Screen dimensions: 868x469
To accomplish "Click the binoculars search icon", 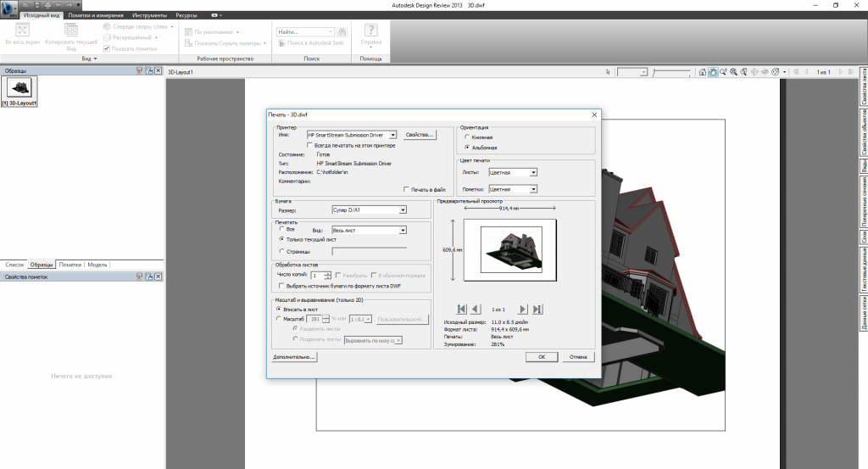I will click(x=342, y=32).
